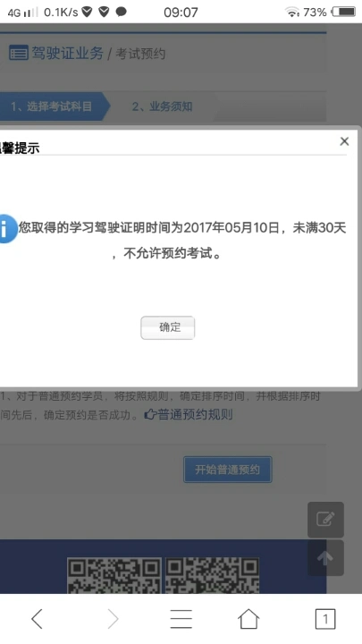Image resolution: width=362 pixels, height=644 pixels.
Task: Tap the right QR code image
Action: (x=212, y=575)
